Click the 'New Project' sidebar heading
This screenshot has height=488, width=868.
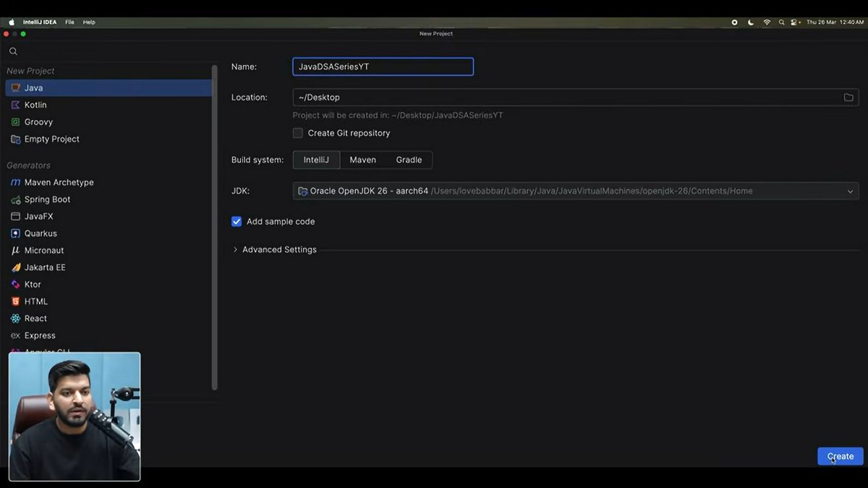tap(30, 71)
